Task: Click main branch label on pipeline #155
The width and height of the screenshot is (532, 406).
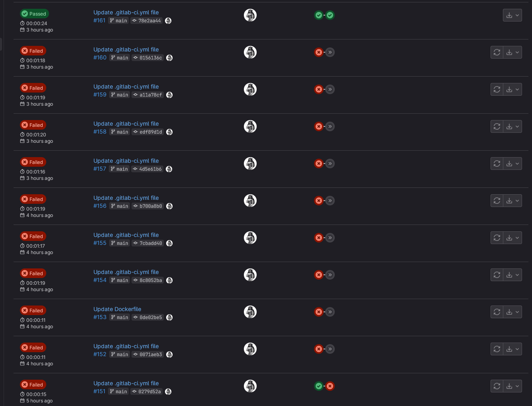Action: pyautogui.click(x=120, y=243)
